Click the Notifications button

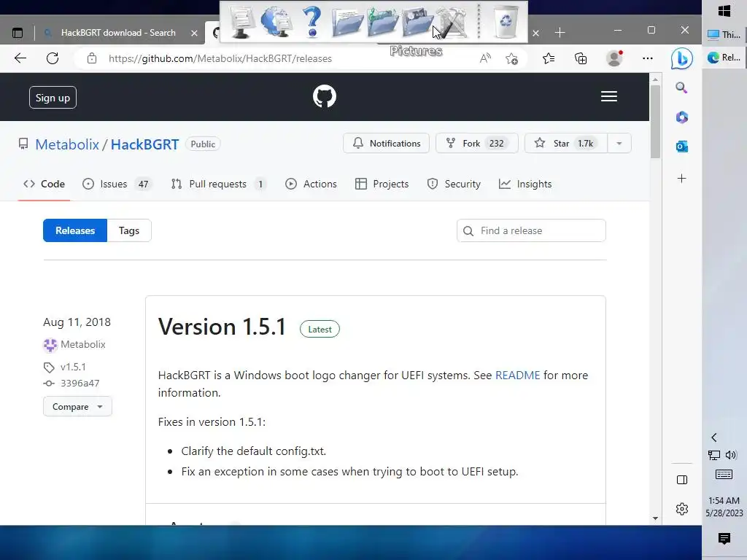pos(387,144)
